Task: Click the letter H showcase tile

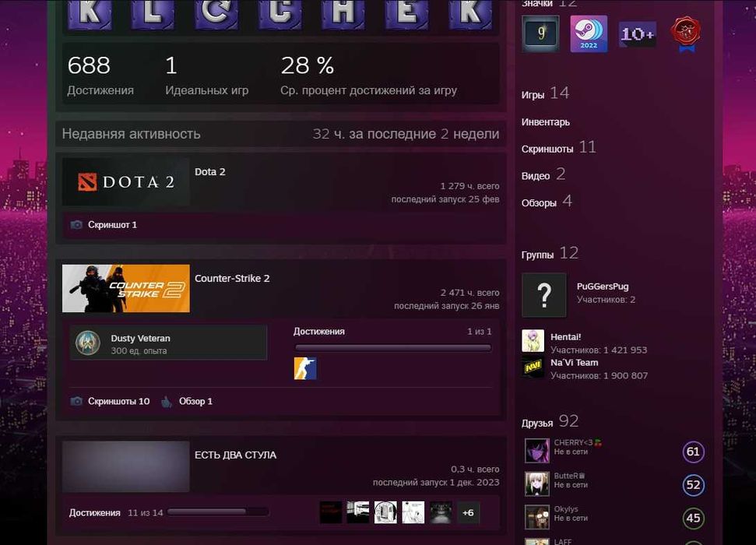Action: click(343, 14)
